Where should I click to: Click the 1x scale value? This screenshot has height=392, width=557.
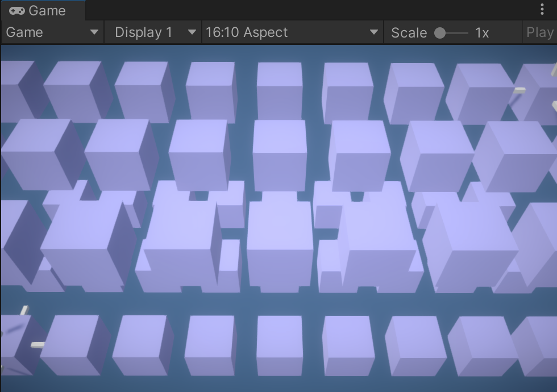pos(482,33)
